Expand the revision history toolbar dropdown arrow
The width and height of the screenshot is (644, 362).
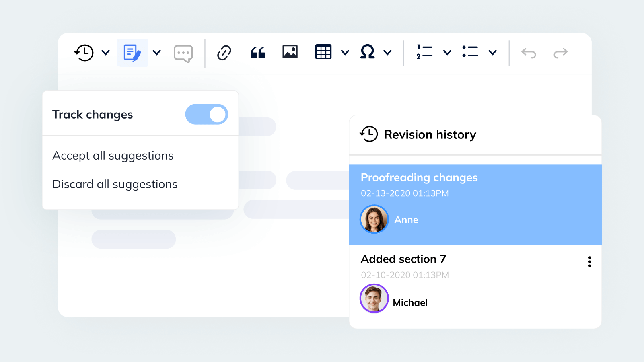click(106, 52)
